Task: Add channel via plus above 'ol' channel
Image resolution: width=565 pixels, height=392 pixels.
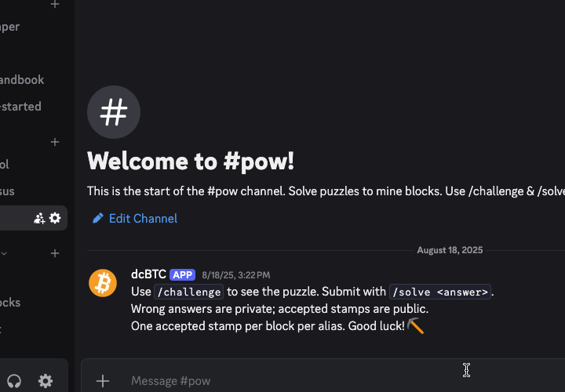Action: (55, 142)
